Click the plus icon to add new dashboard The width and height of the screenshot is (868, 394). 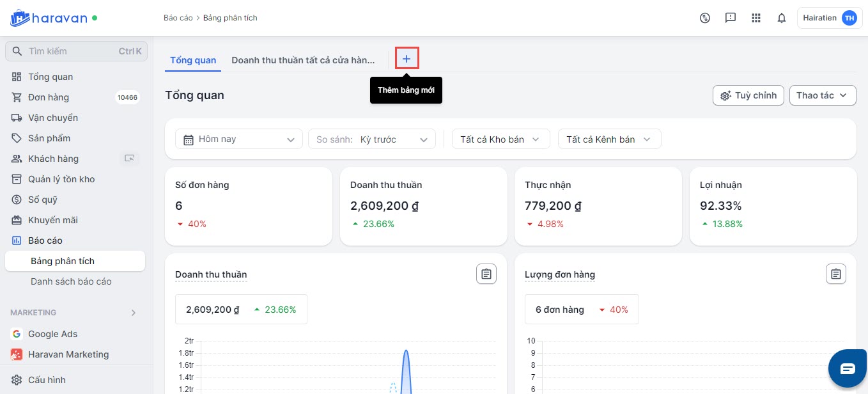(x=407, y=59)
